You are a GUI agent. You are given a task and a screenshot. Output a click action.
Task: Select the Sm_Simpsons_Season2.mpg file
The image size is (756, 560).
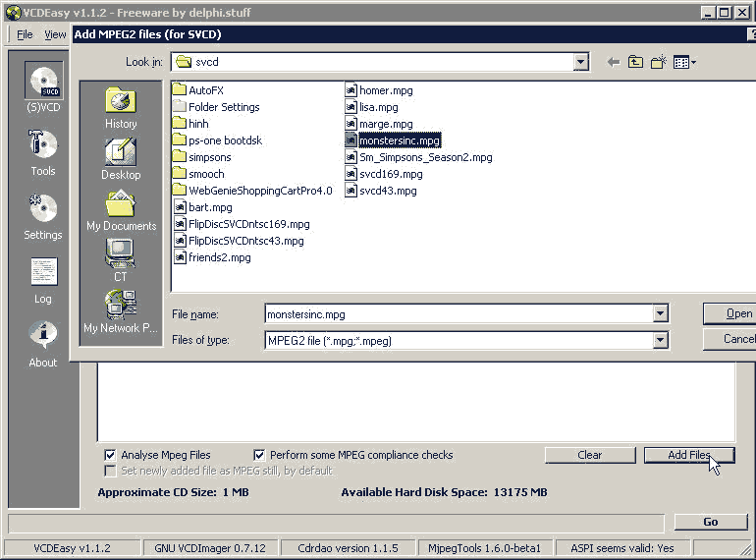(425, 157)
